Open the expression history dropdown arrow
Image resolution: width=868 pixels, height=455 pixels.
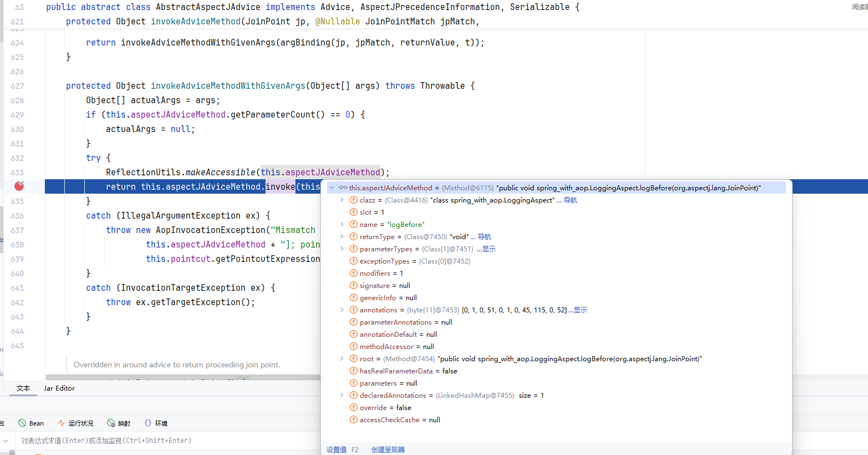tap(6, 441)
